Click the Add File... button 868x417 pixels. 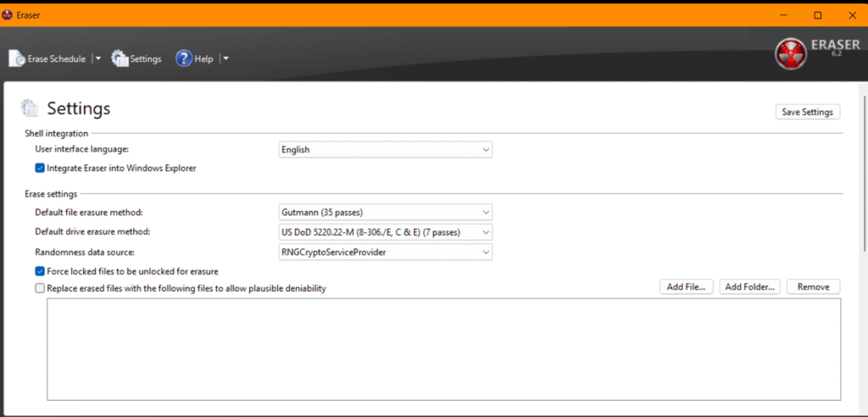click(687, 286)
